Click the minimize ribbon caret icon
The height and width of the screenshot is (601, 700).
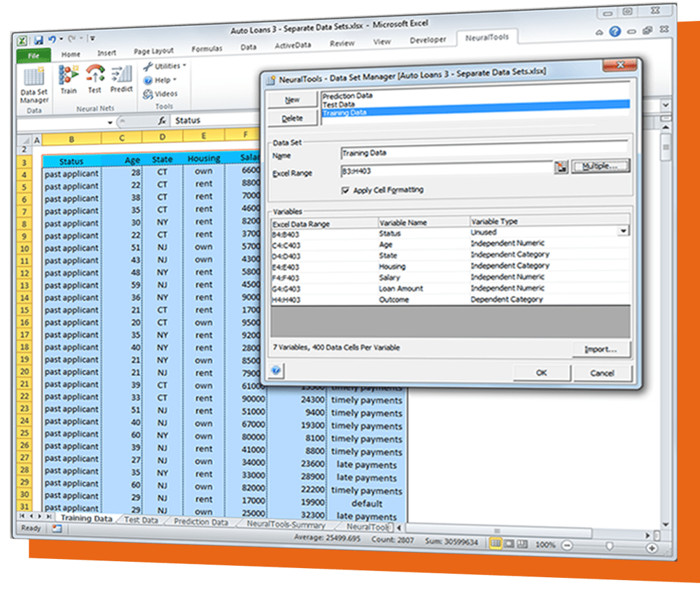(599, 32)
